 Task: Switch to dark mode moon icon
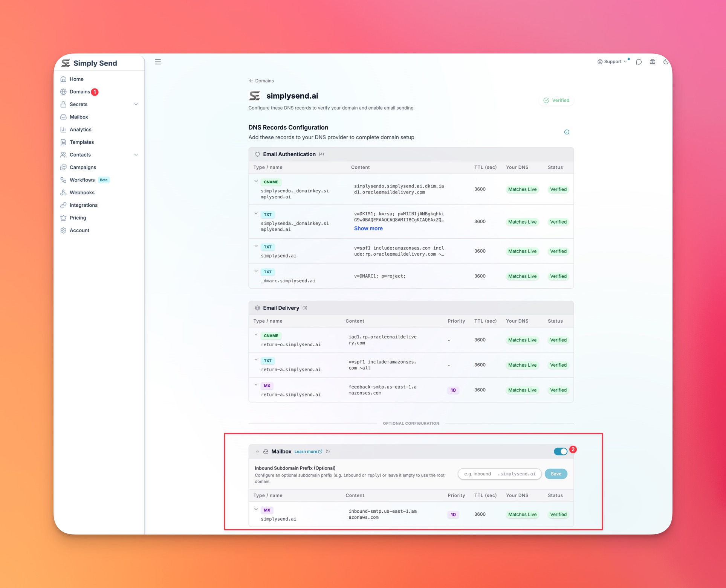(666, 62)
